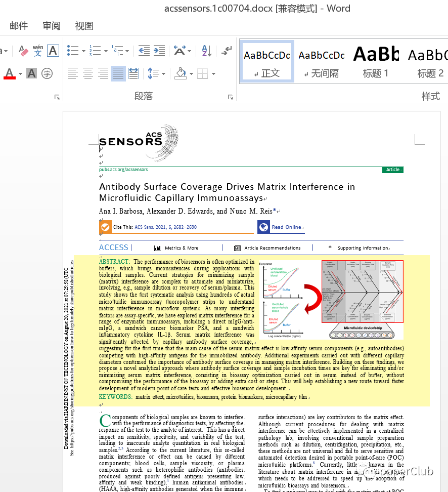Click the ACCESS label
Viewport: 448px width, 492px height.
[113, 248]
